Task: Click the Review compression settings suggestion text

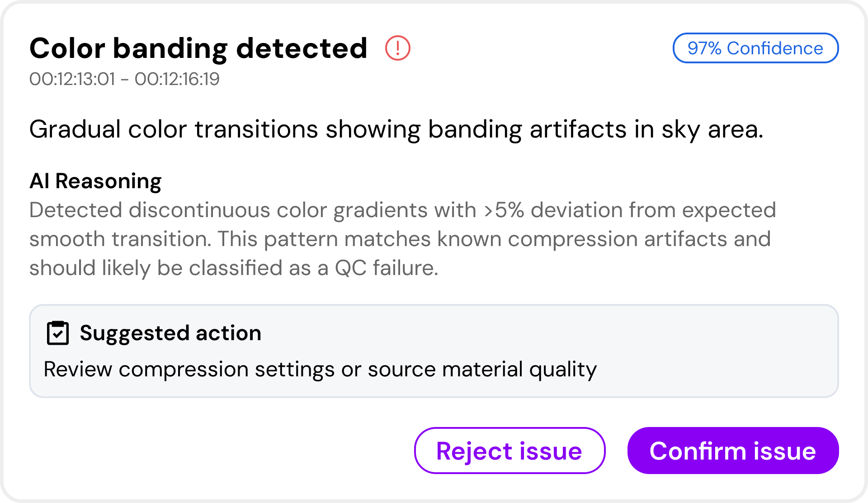Action: click(320, 370)
